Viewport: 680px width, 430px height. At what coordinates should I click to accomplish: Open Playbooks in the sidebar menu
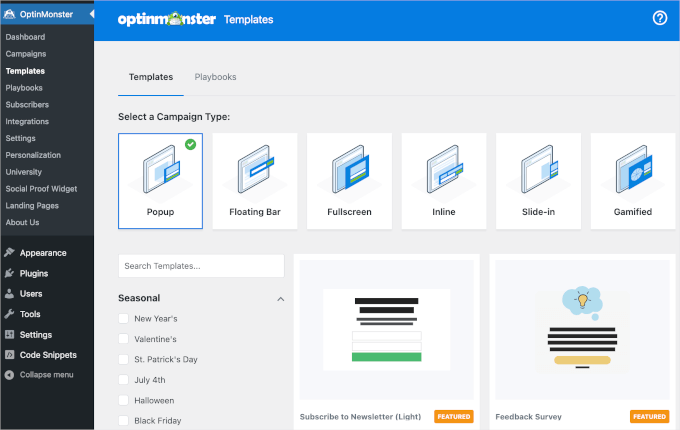(24, 88)
